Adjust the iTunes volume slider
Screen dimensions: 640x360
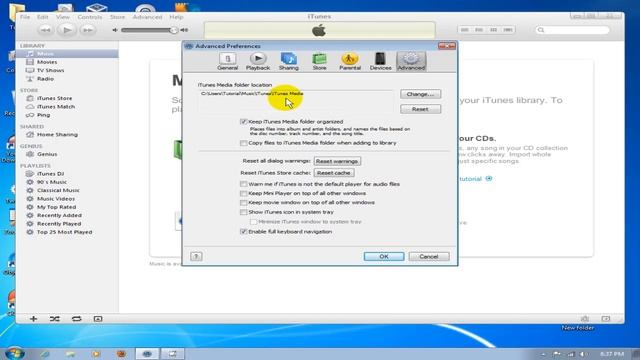point(149,30)
